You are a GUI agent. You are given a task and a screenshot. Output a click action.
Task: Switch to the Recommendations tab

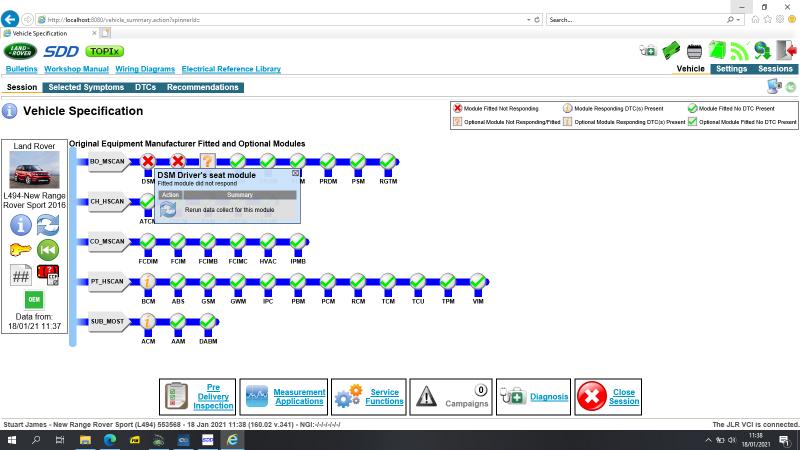click(203, 87)
